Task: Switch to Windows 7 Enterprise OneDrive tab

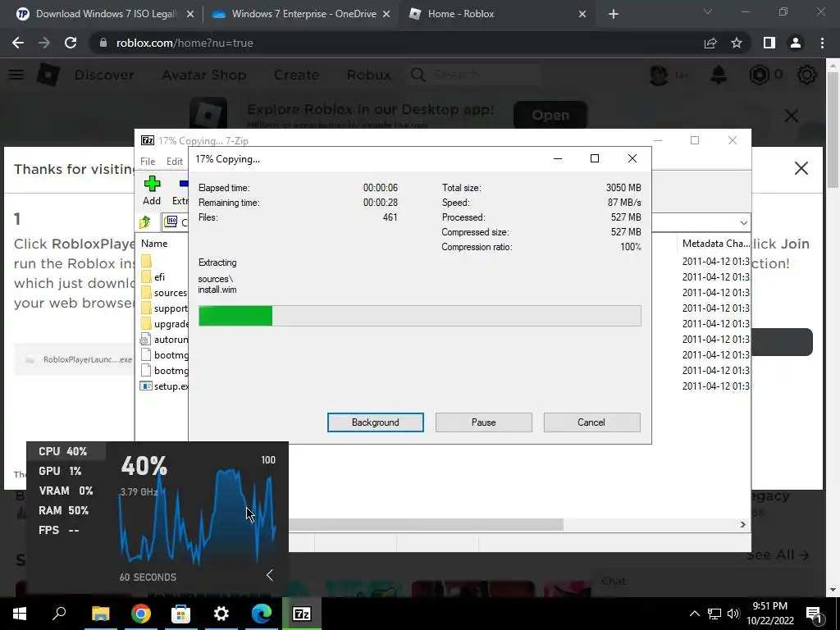Action: point(304,14)
